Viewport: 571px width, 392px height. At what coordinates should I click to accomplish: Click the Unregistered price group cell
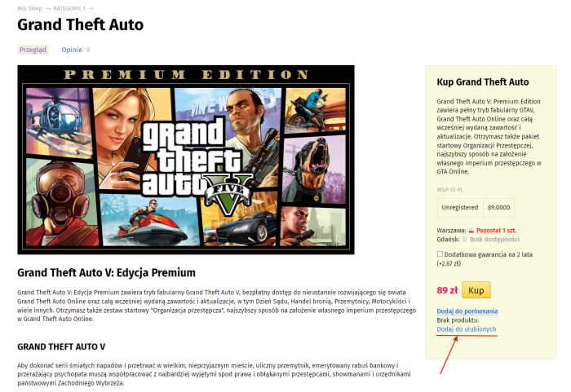[x=460, y=208]
